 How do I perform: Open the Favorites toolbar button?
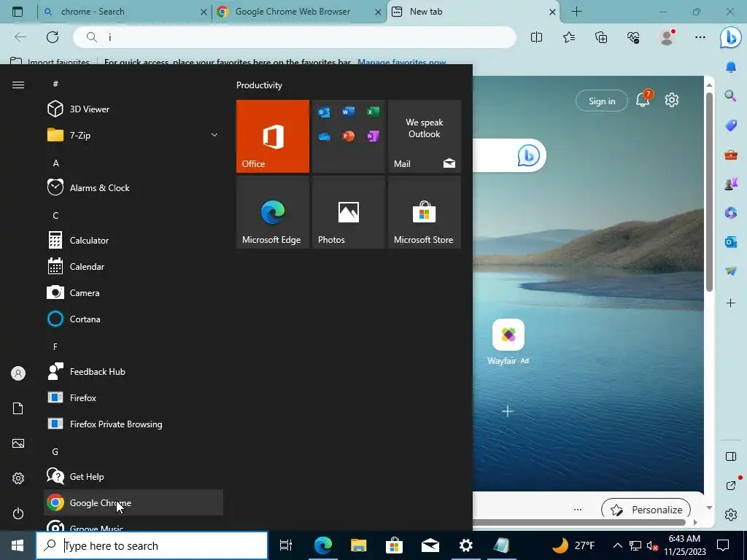point(569,37)
